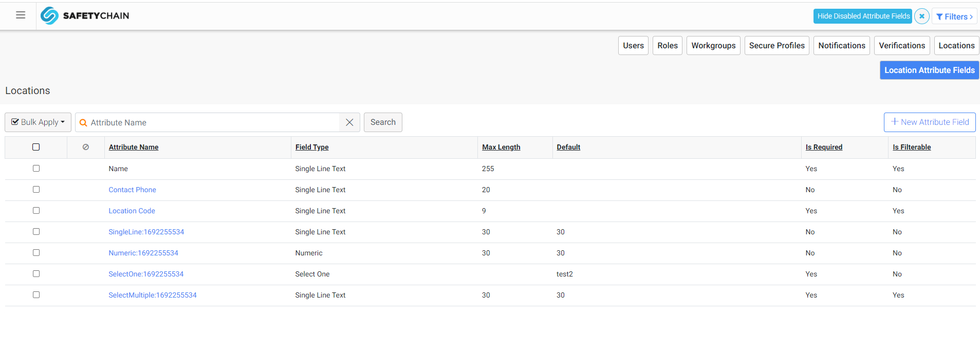Click the Hide Disabled Attribute Fields tag
The width and height of the screenshot is (980, 351).
pyautogui.click(x=863, y=16)
